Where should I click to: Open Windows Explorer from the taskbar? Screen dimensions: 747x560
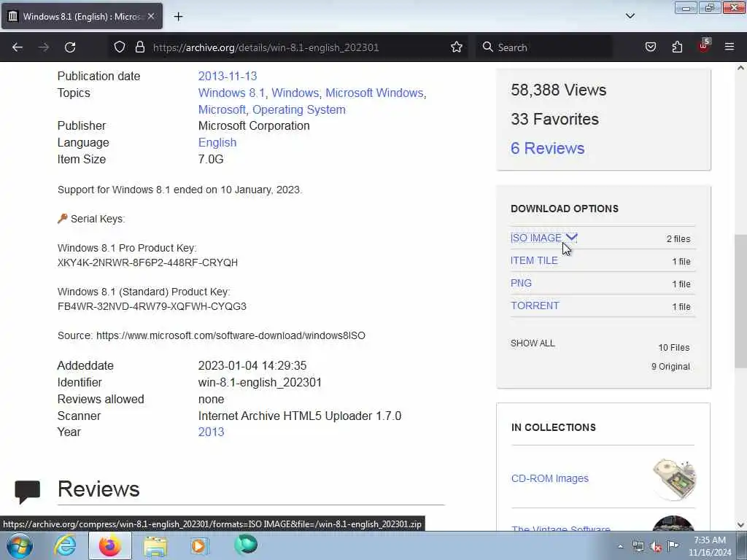click(x=155, y=546)
